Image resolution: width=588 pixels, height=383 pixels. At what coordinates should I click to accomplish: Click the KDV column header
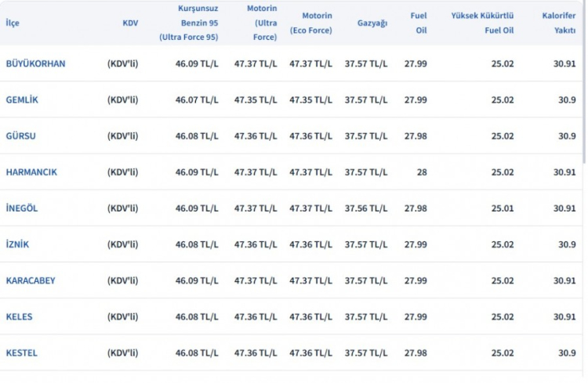(130, 23)
